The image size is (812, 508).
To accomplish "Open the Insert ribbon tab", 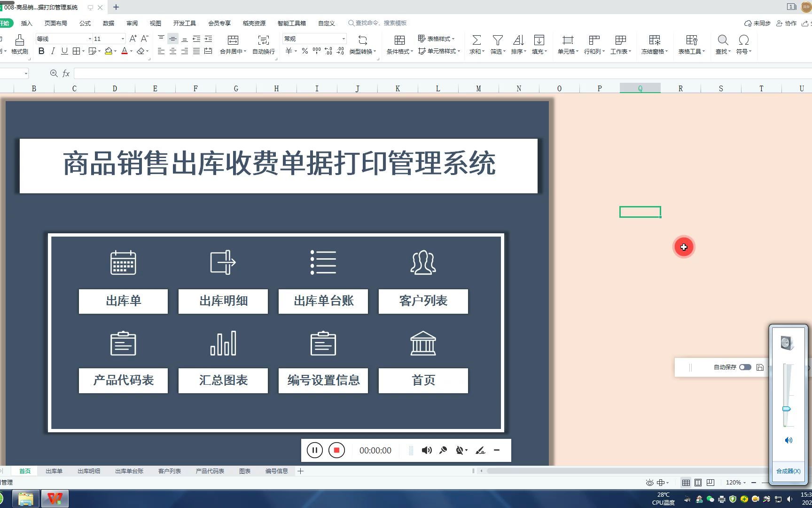I will point(27,23).
